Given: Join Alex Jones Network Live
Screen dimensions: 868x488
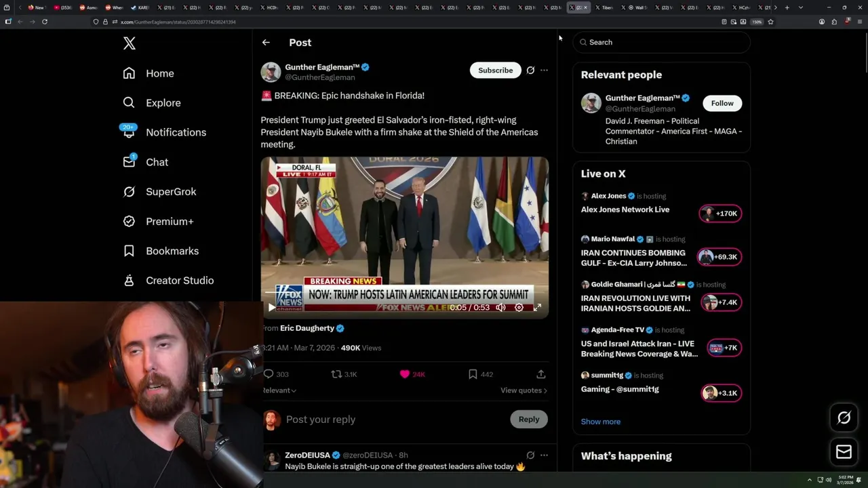Looking at the screenshot, I should [x=625, y=210].
